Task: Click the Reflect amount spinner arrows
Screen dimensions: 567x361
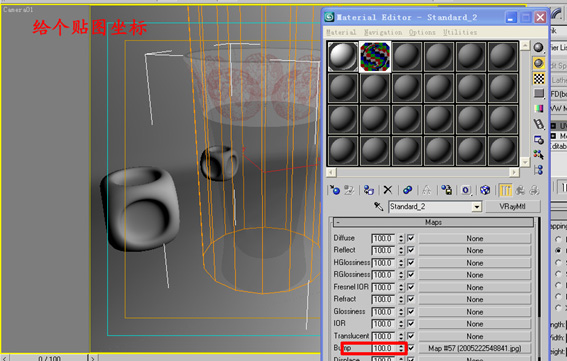Action: point(401,250)
